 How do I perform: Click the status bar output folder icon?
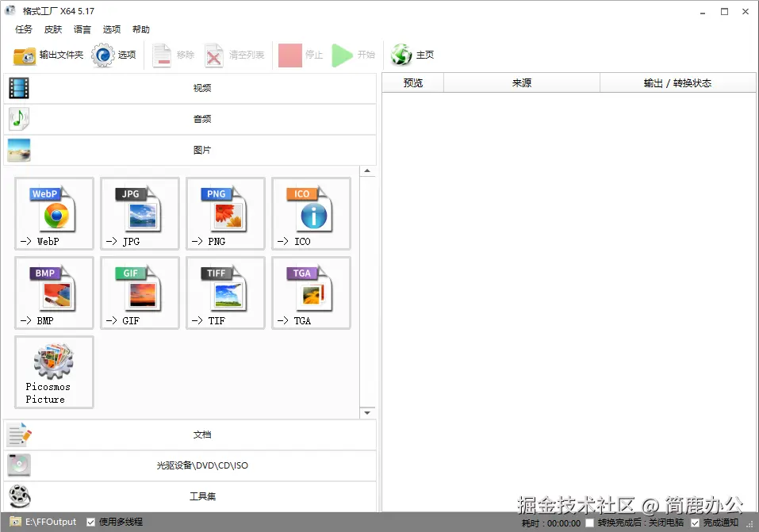coord(16,522)
